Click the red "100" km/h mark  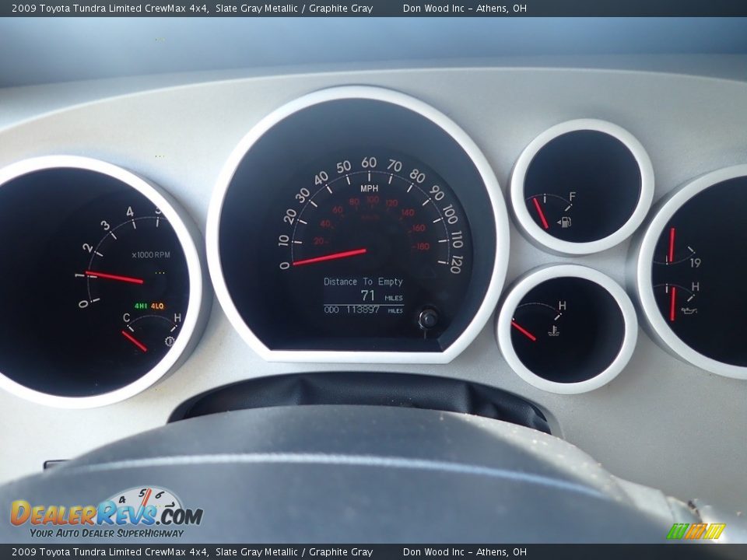(x=373, y=200)
